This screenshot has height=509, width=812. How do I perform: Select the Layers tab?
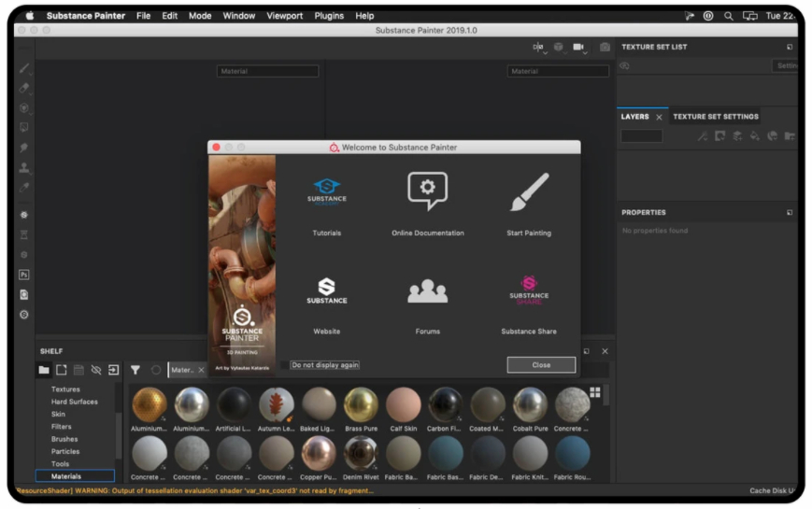tap(634, 117)
